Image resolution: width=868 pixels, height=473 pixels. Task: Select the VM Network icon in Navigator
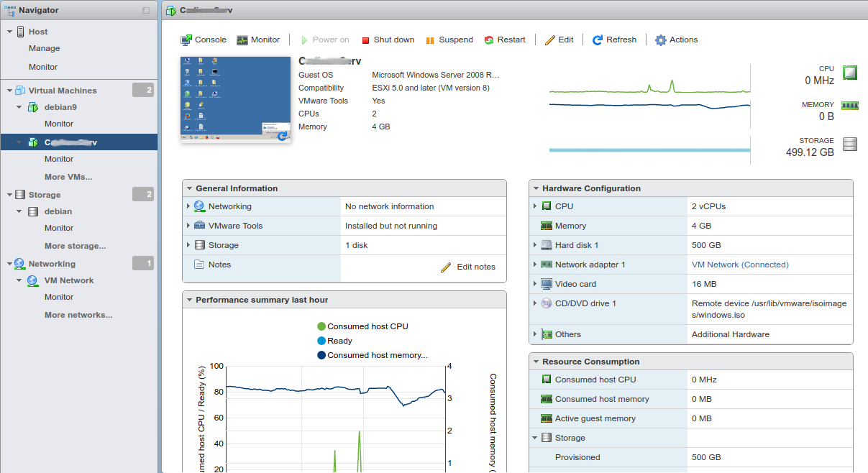coord(32,280)
